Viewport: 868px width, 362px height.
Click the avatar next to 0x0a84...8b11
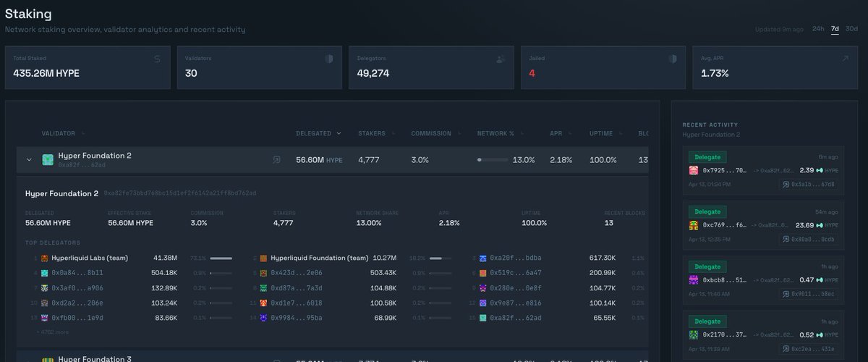(44, 273)
